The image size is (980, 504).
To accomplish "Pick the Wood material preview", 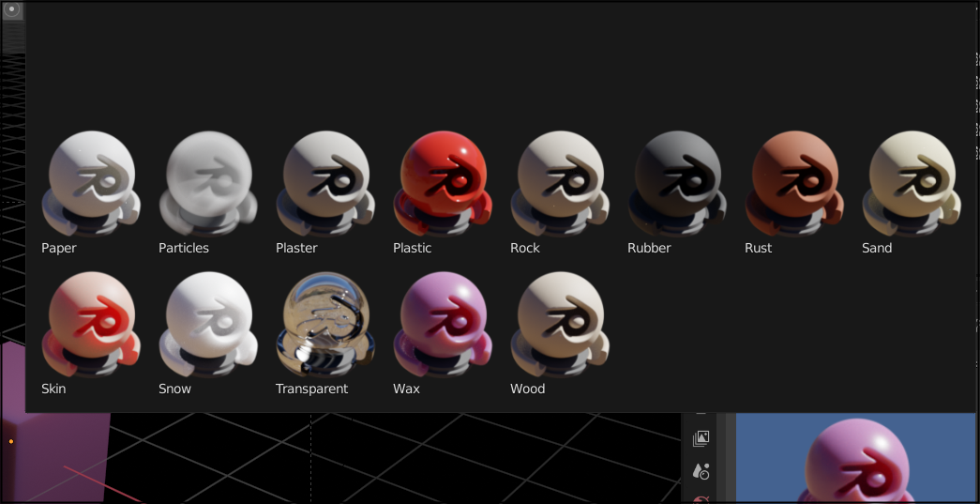I will pos(560,325).
